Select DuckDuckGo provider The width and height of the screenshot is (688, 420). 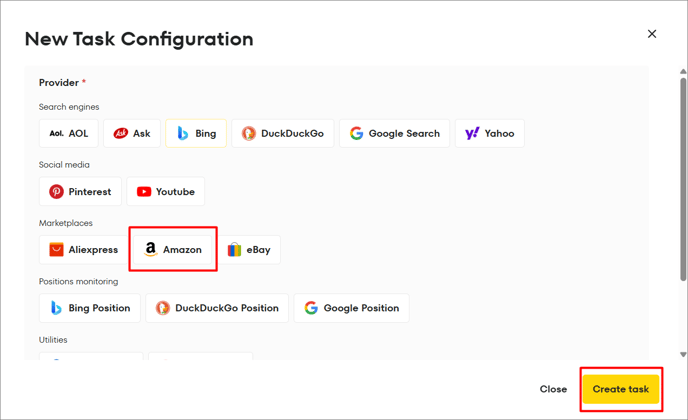point(283,133)
